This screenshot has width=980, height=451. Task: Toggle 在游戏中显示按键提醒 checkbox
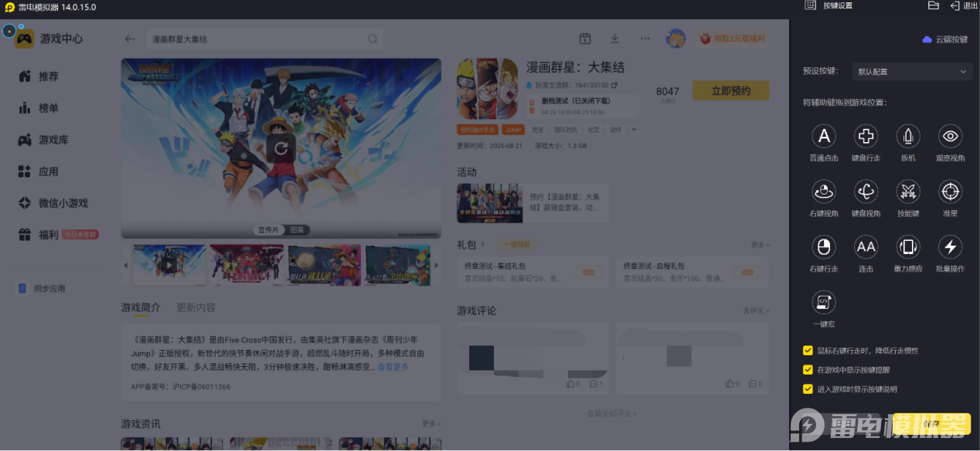pos(808,369)
